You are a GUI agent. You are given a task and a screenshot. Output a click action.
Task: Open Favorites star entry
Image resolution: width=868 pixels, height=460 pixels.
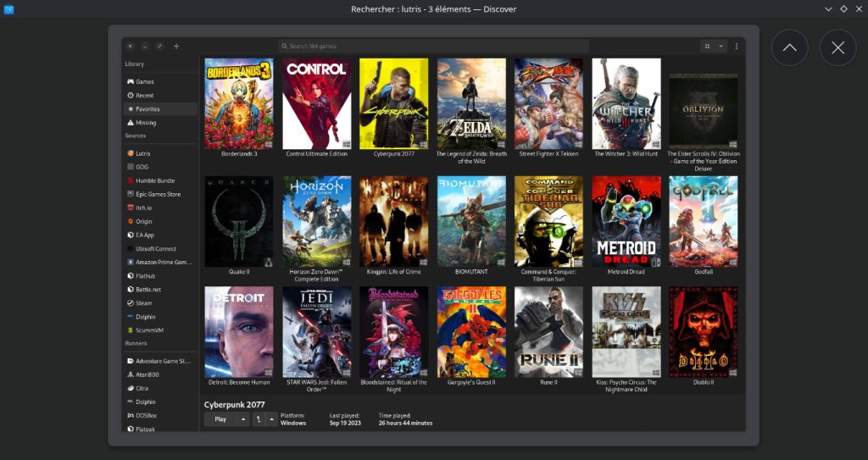[x=160, y=109]
